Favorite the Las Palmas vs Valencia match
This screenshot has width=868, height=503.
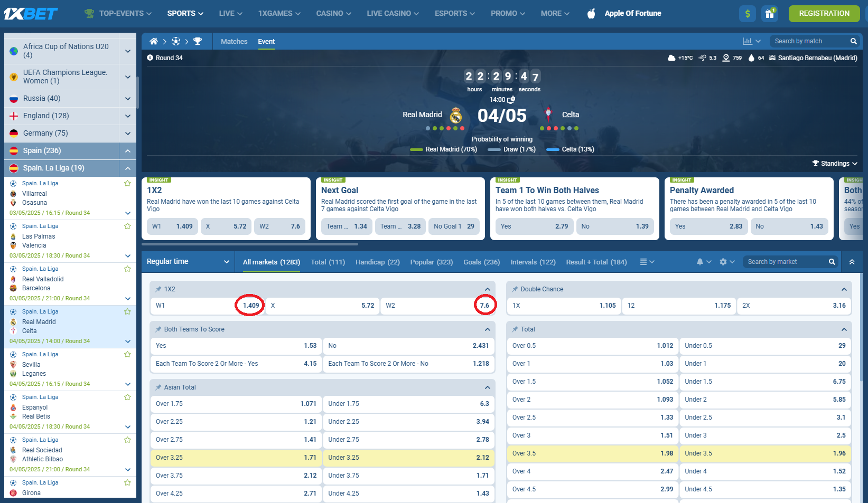tap(127, 226)
